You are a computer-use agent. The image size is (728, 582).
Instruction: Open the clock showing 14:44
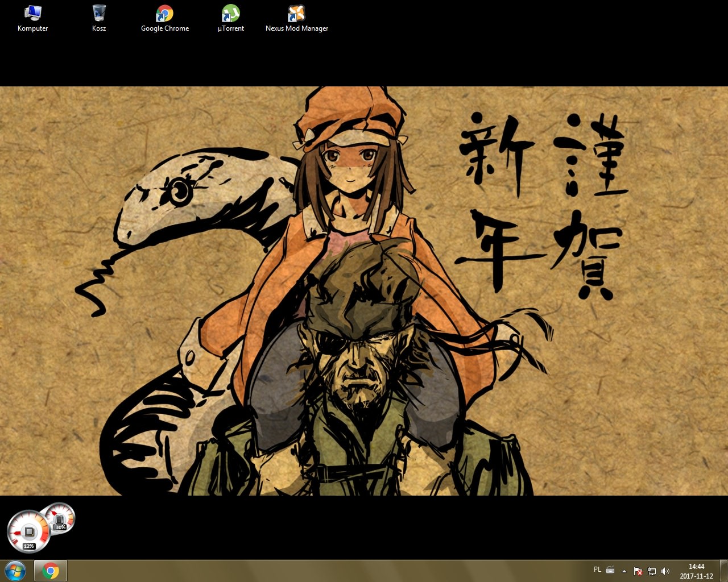[x=696, y=571]
